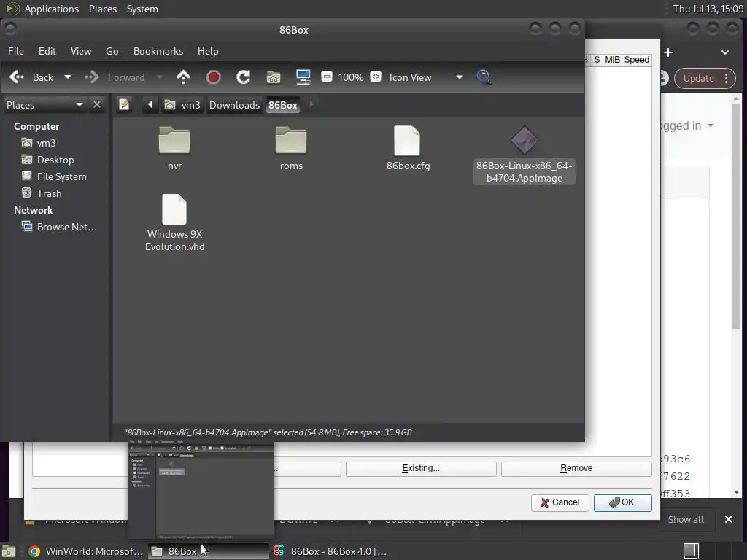Navigate to Downloads in the path bar
The height and width of the screenshot is (560, 747).
pyautogui.click(x=234, y=105)
